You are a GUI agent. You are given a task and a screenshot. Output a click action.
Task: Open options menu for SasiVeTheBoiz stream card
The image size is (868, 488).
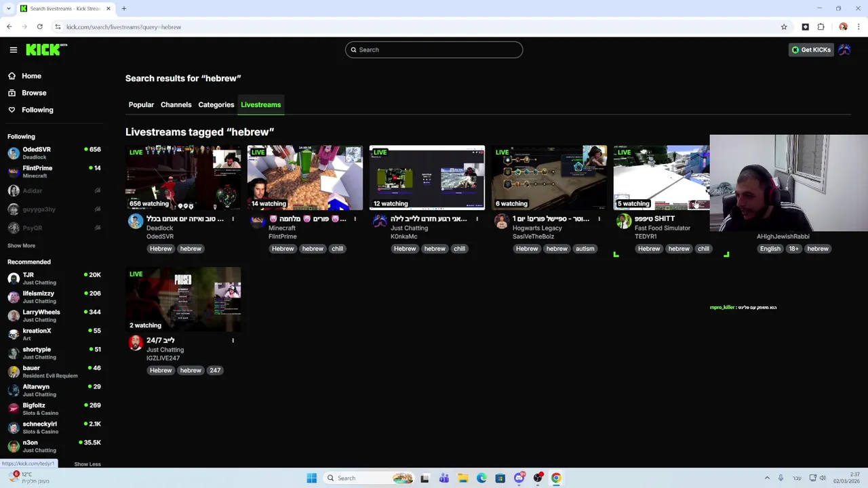(599, 219)
